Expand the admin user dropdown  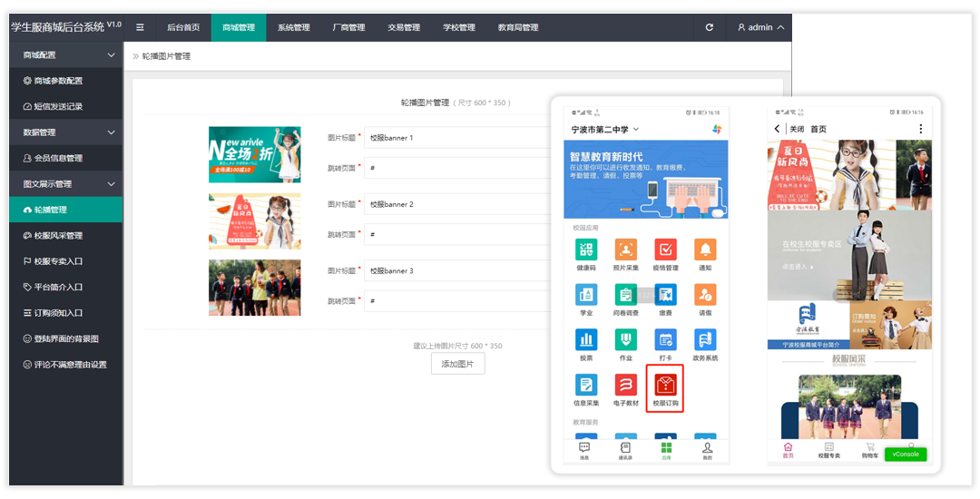761,27
